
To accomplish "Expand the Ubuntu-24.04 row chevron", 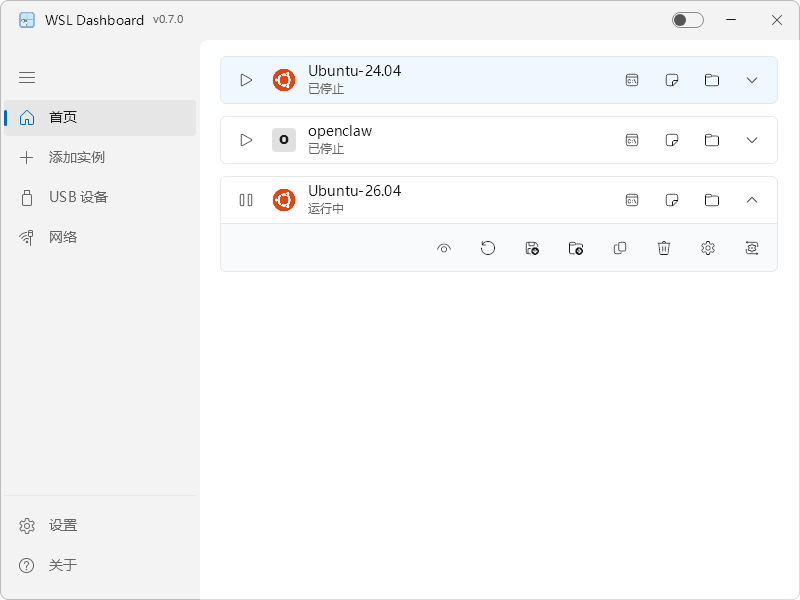I will point(752,80).
